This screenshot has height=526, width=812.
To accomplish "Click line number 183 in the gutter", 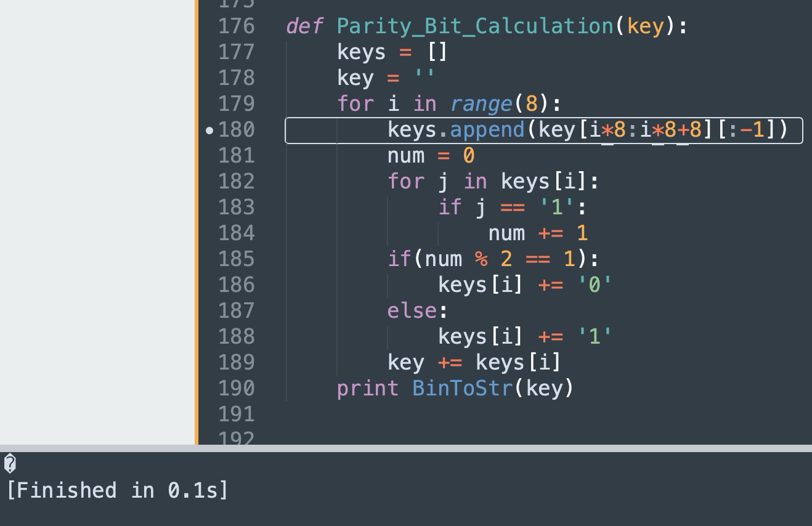I will pyautogui.click(x=237, y=207).
